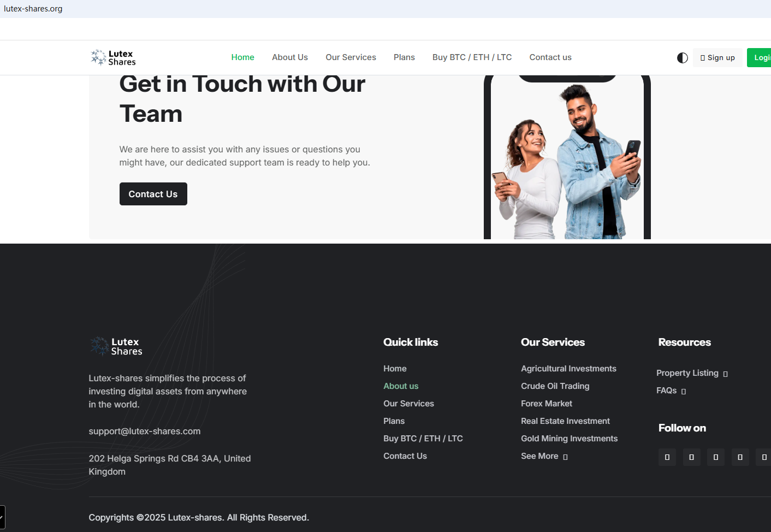Open the About us footer link
771x532 pixels.
(x=401, y=386)
